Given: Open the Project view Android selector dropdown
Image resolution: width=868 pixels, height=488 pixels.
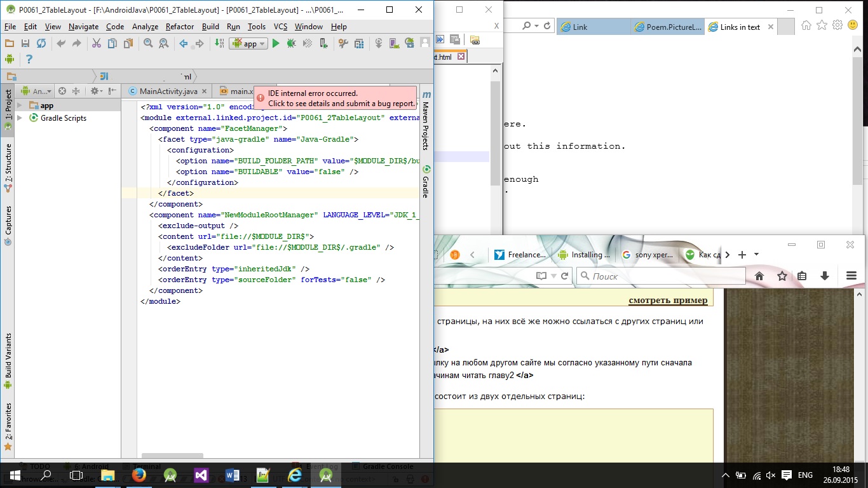Looking at the screenshot, I should pyautogui.click(x=37, y=91).
